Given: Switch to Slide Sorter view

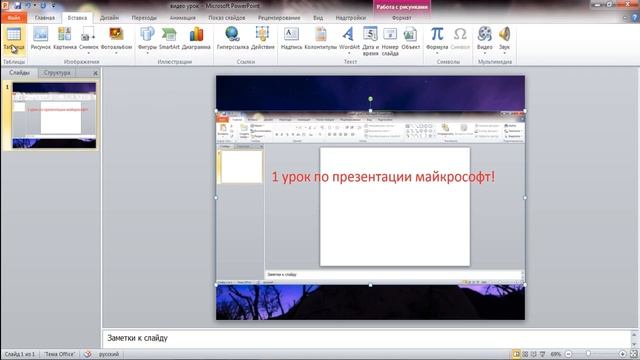Looking at the screenshot, I should point(525,354).
